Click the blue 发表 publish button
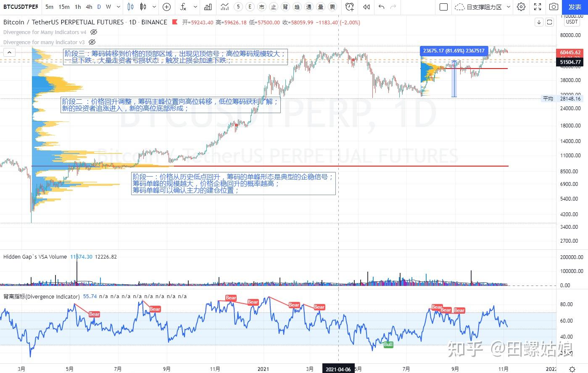 click(575, 7)
